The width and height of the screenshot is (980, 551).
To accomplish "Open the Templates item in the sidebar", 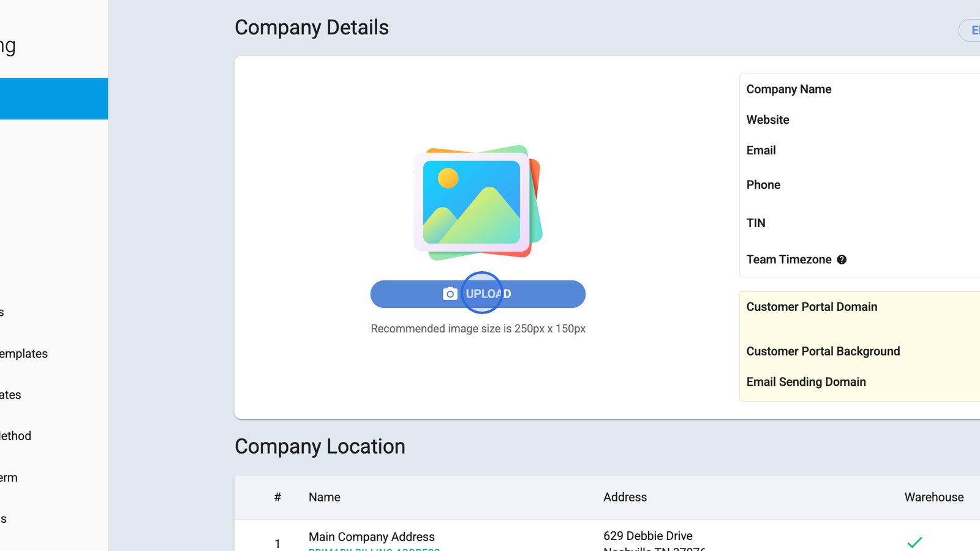I will point(24,354).
